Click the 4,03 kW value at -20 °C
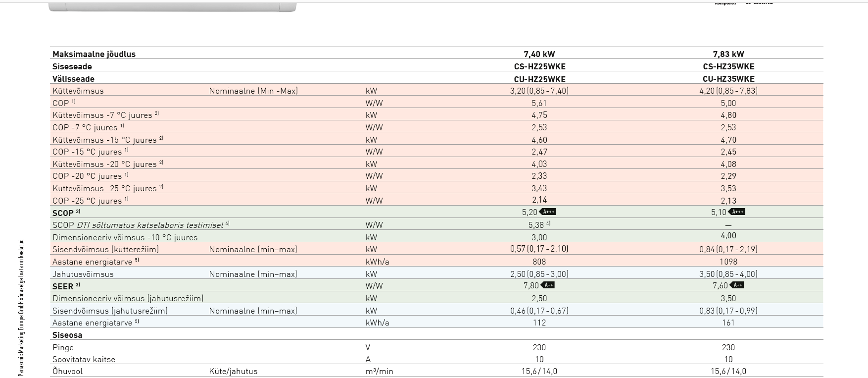 click(x=539, y=164)
